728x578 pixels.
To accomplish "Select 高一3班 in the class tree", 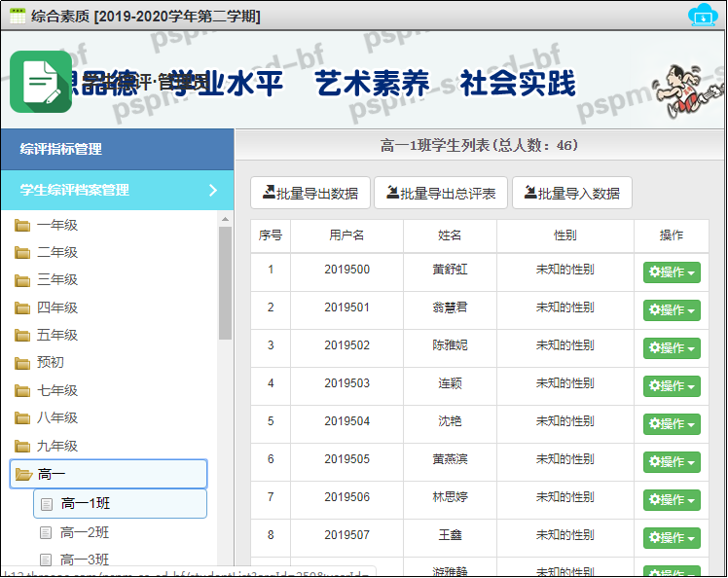I will pyautogui.click(x=84, y=559).
